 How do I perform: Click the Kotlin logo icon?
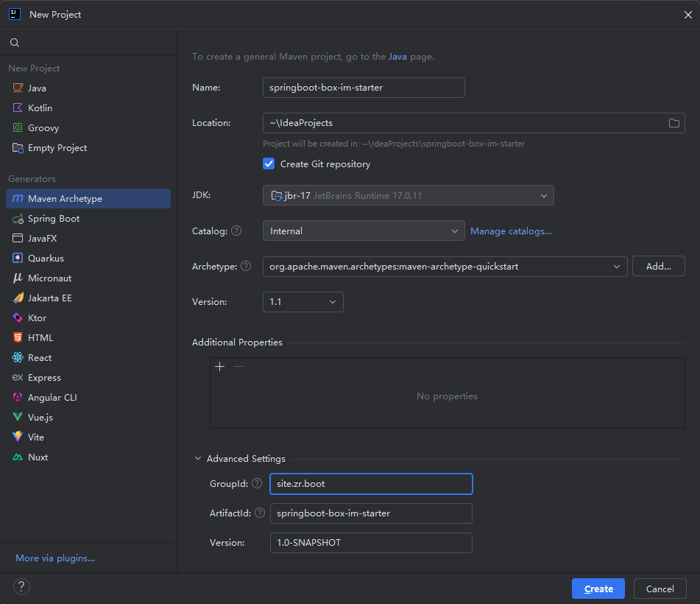(x=18, y=108)
